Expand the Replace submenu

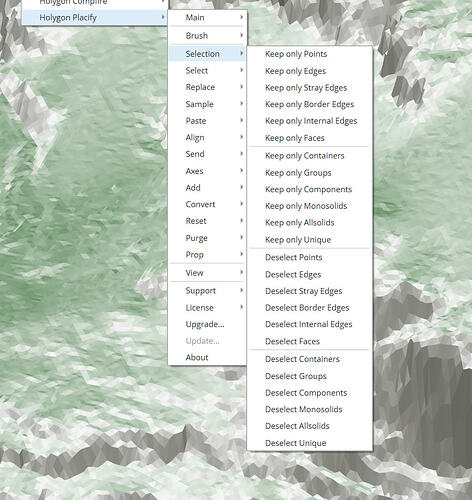(x=207, y=87)
